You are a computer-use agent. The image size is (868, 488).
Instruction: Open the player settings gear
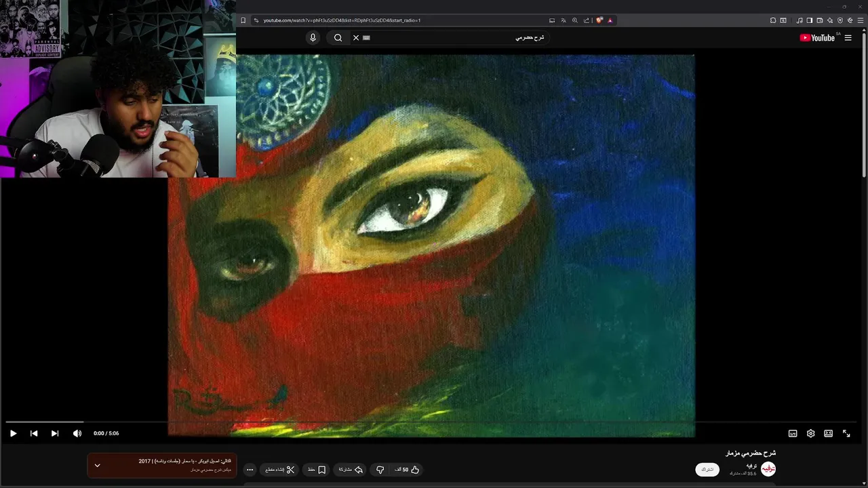pyautogui.click(x=810, y=433)
